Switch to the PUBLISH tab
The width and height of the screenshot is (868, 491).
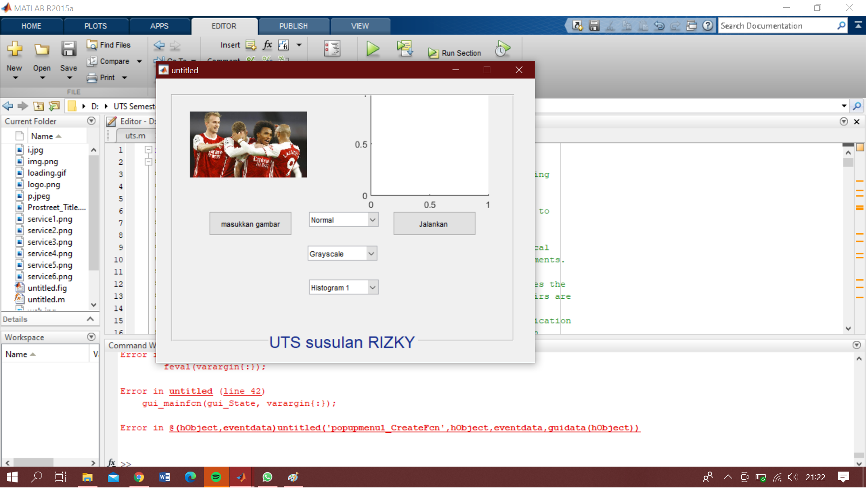[x=294, y=26]
